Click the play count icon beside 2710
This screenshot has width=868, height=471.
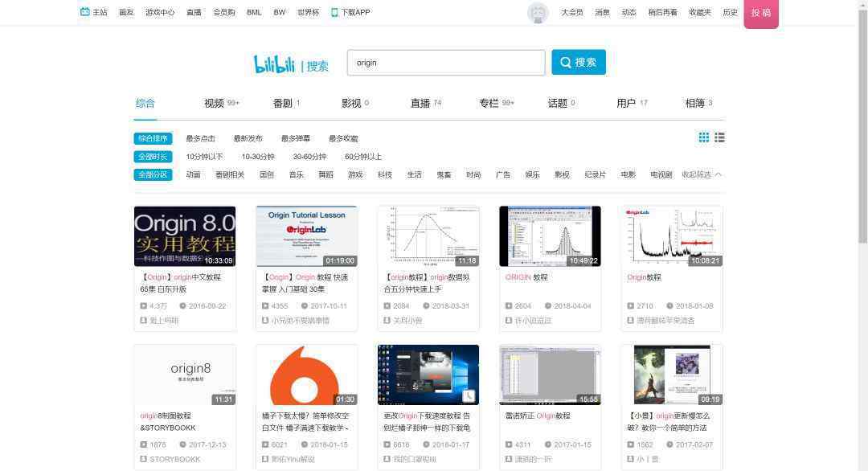(x=631, y=305)
